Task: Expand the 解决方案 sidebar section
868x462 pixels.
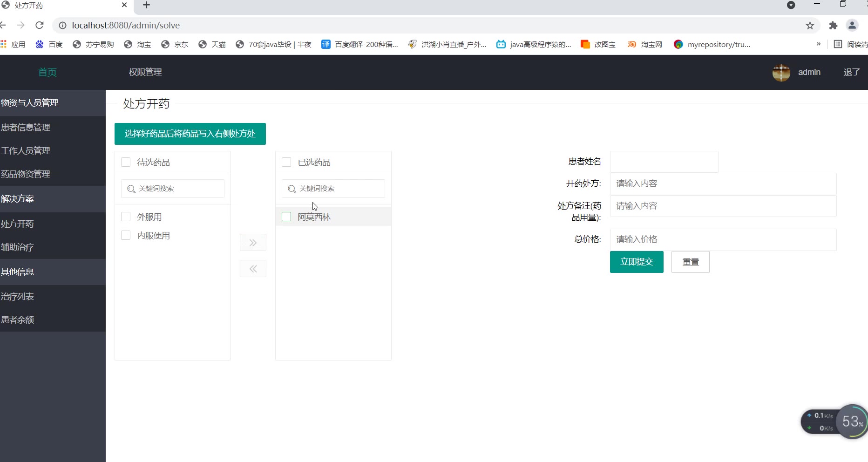Action: tap(53, 199)
